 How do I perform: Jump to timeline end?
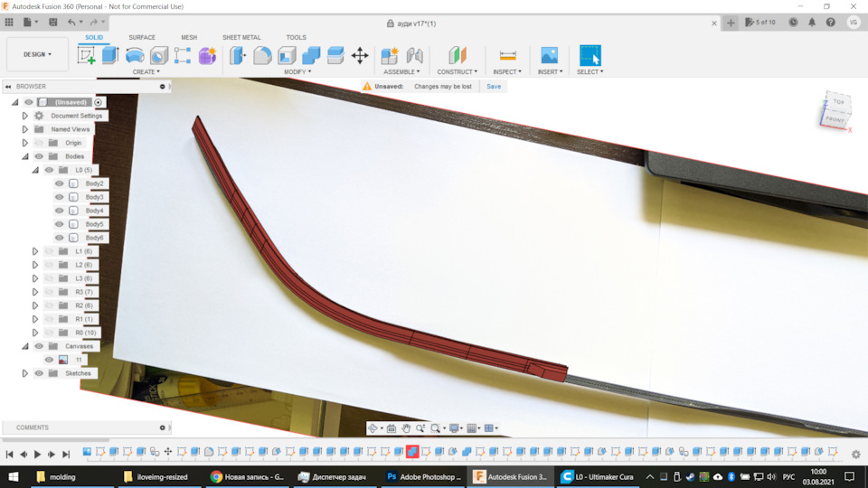click(66, 455)
